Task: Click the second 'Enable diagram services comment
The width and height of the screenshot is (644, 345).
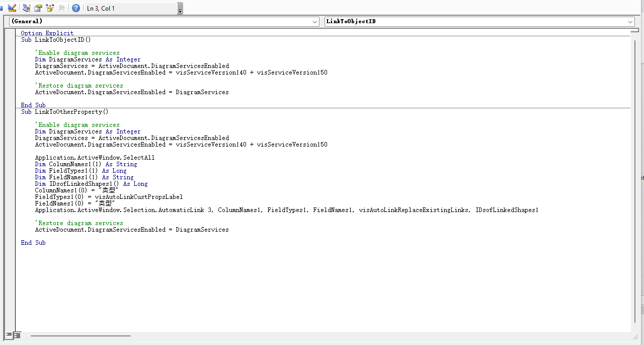Action: pyautogui.click(x=77, y=125)
